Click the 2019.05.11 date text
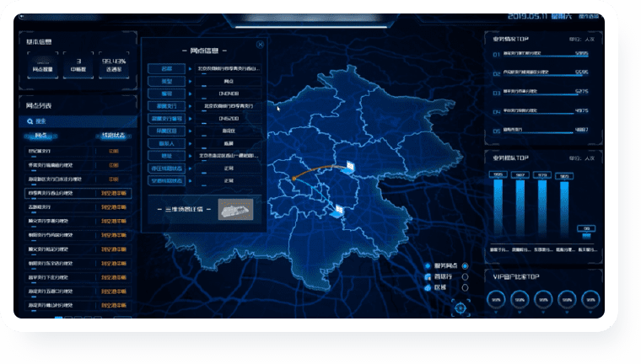Image resolution: width=641 pixels, height=364 pixels. [x=527, y=16]
